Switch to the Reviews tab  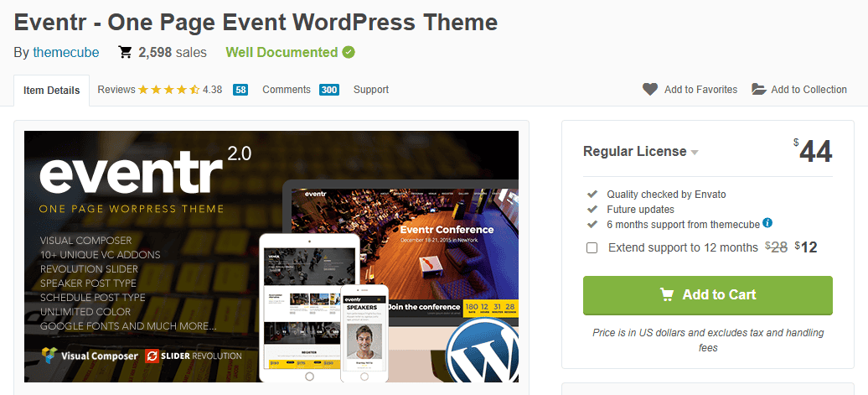point(116,90)
